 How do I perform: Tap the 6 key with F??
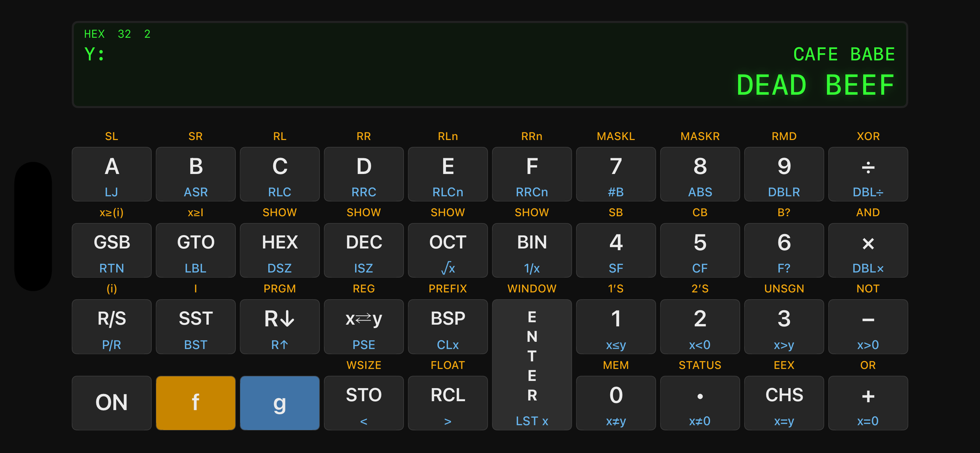click(x=784, y=250)
